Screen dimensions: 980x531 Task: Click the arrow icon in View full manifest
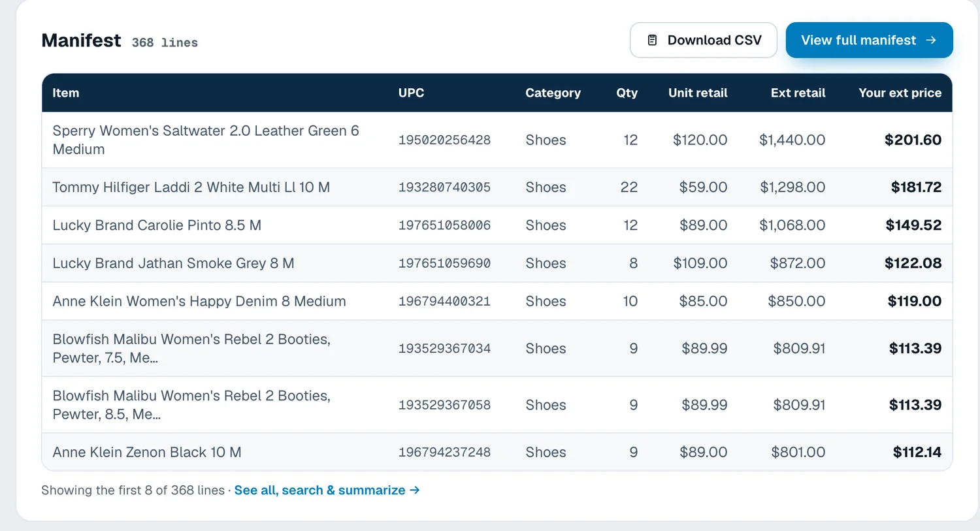pyautogui.click(x=931, y=40)
